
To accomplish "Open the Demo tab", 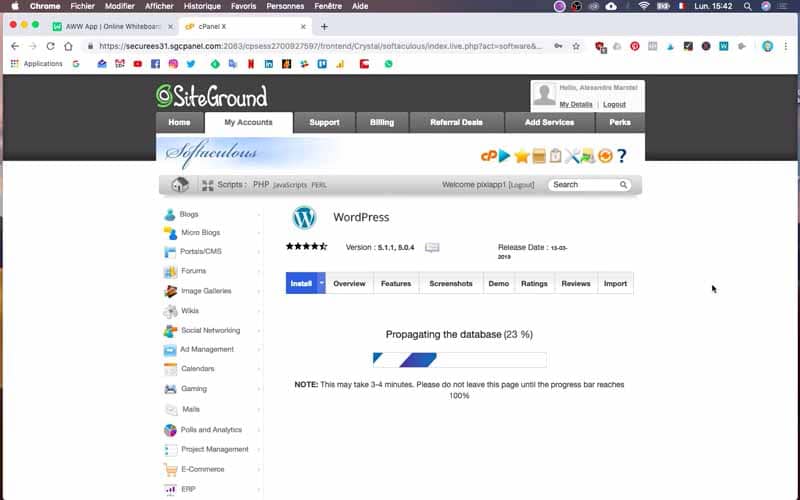I will [x=498, y=283].
